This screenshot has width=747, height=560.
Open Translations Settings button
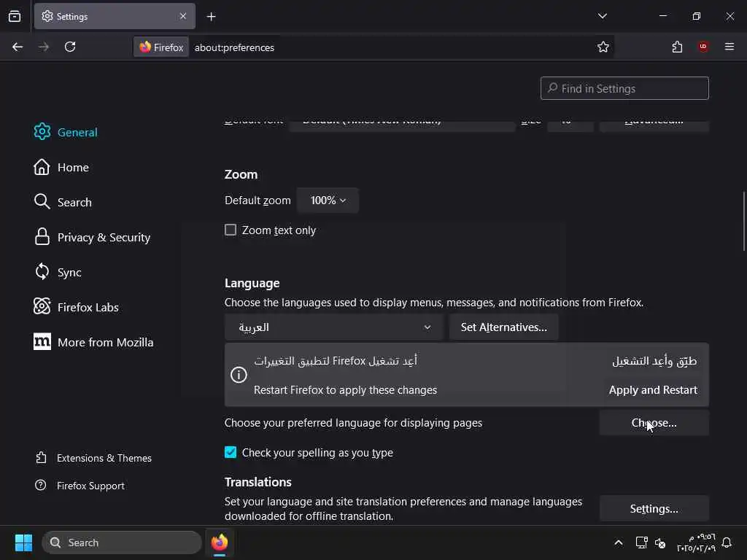pos(654,508)
